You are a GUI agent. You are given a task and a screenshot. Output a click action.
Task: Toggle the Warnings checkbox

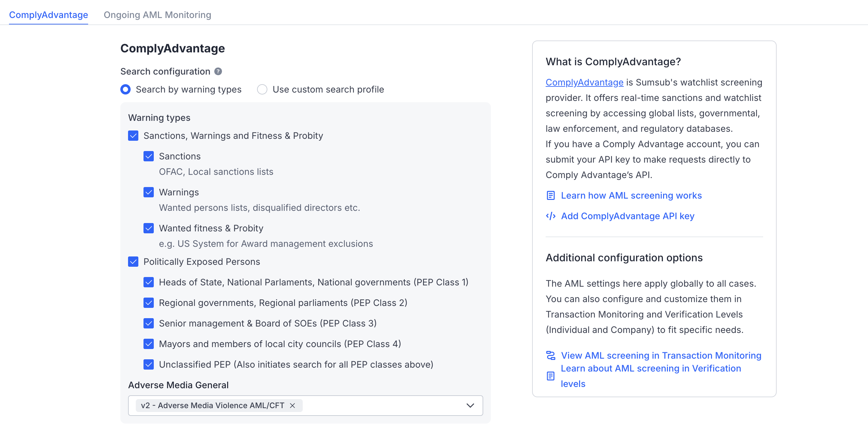149,192
